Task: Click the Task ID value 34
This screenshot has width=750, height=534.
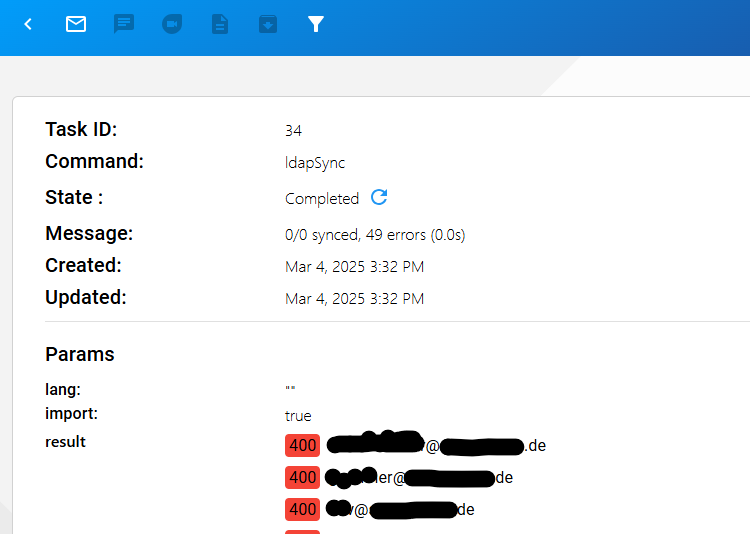Action: 293,131
